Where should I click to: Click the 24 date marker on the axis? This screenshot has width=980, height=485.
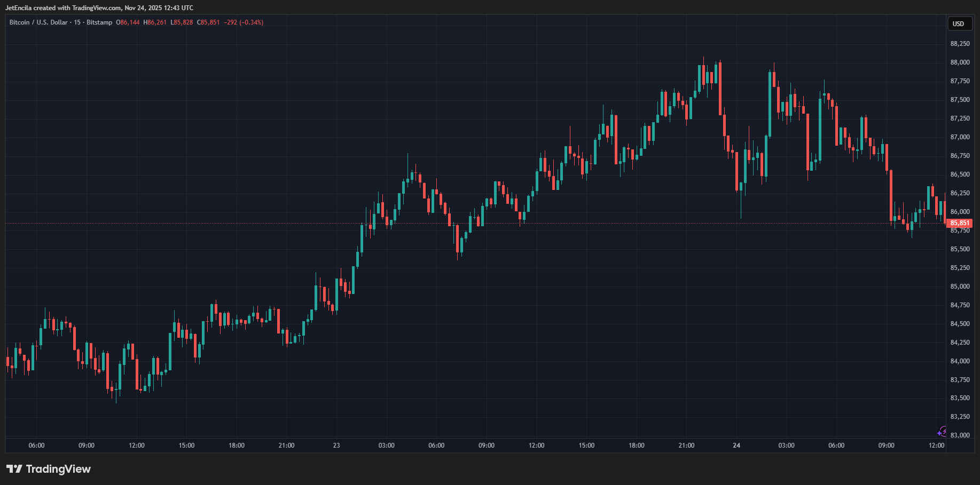[x=736, y=446]
